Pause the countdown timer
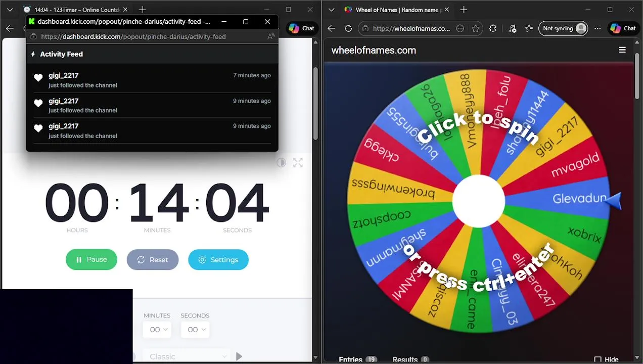Viewport: 643px width, 364px height. (x=91, y=259)
